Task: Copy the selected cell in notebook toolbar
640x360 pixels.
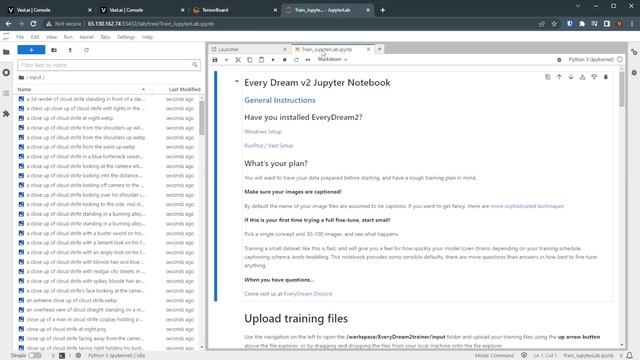Action: tap(250, 60)
